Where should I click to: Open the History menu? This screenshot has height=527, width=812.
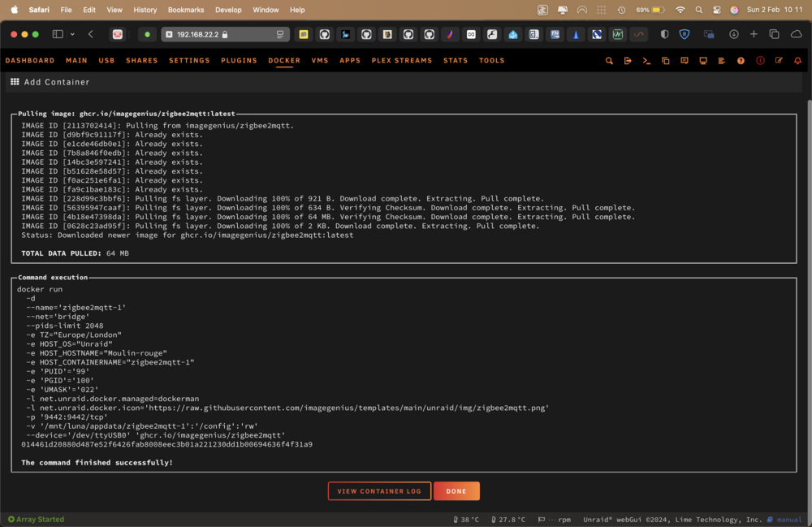[145, 9]
